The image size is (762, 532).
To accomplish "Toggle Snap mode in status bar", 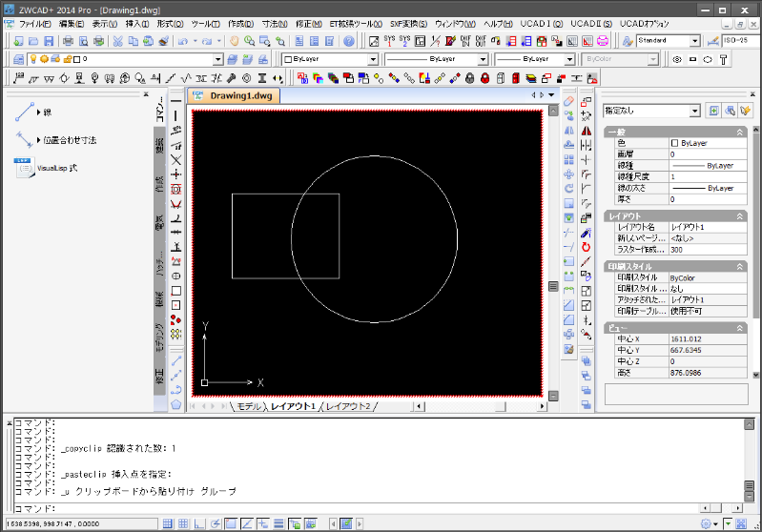I will (x=167, y=523).
